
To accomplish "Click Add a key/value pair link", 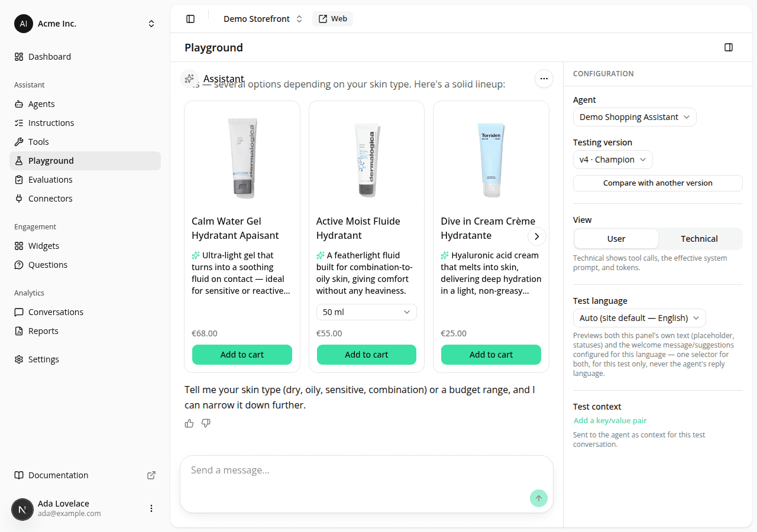I will (610, 421).
